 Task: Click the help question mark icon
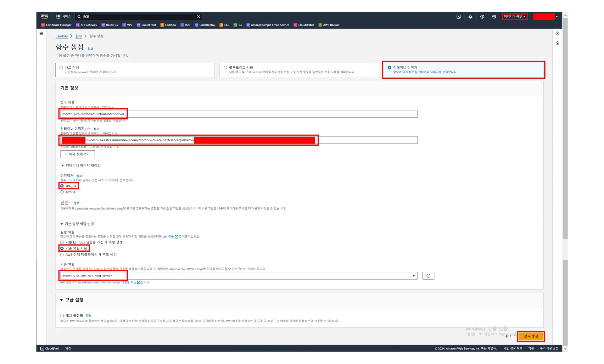click(x=482, y=17)
